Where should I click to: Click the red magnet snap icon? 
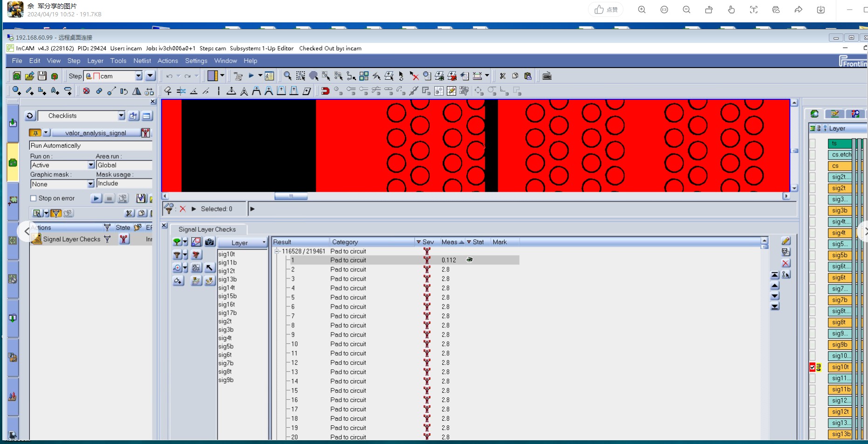[x=325, y=91]
